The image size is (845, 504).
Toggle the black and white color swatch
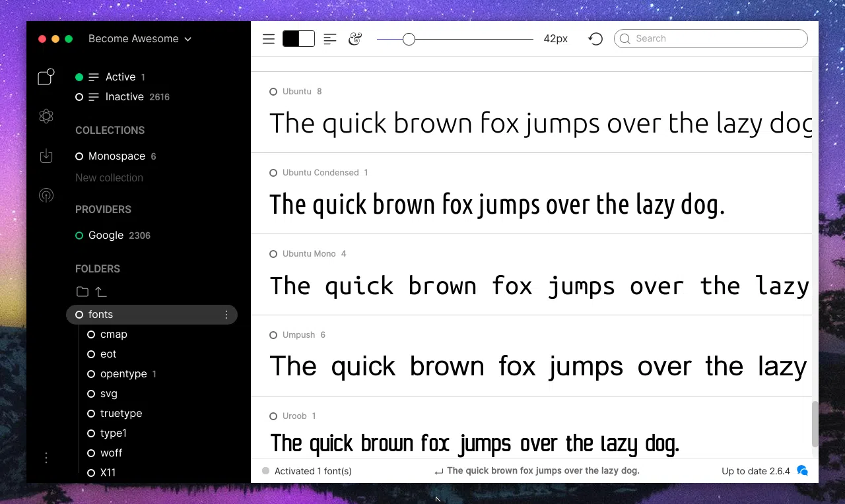[x=298, y=39]
